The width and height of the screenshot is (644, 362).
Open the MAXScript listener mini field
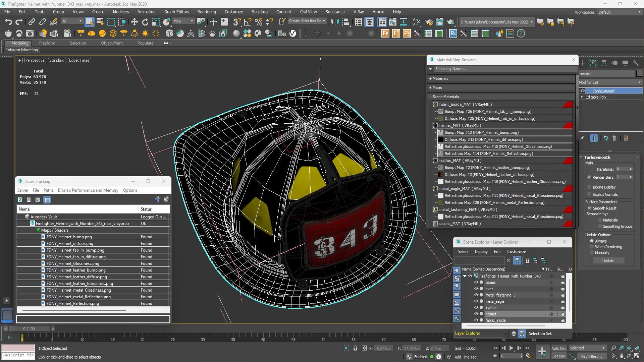(18, 355)
